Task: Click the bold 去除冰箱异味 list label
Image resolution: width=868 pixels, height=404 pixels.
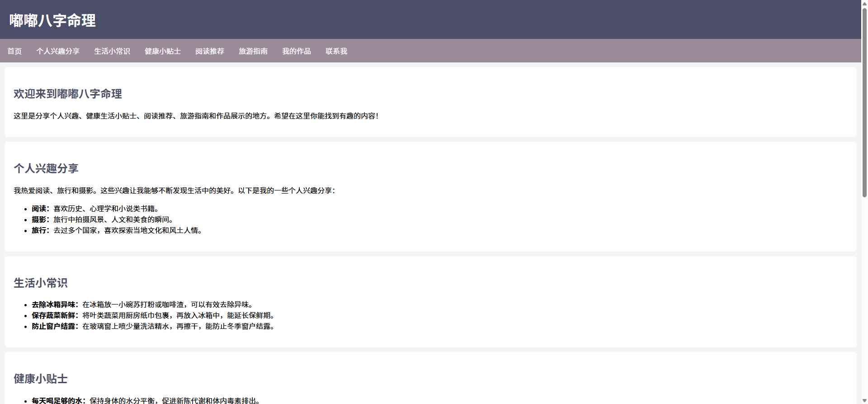Action: 54,304
